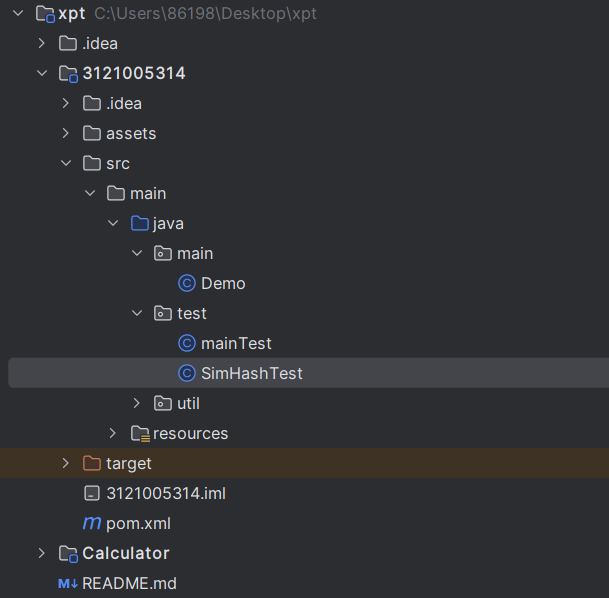Click the resources root folder icon

click(140, 434)
